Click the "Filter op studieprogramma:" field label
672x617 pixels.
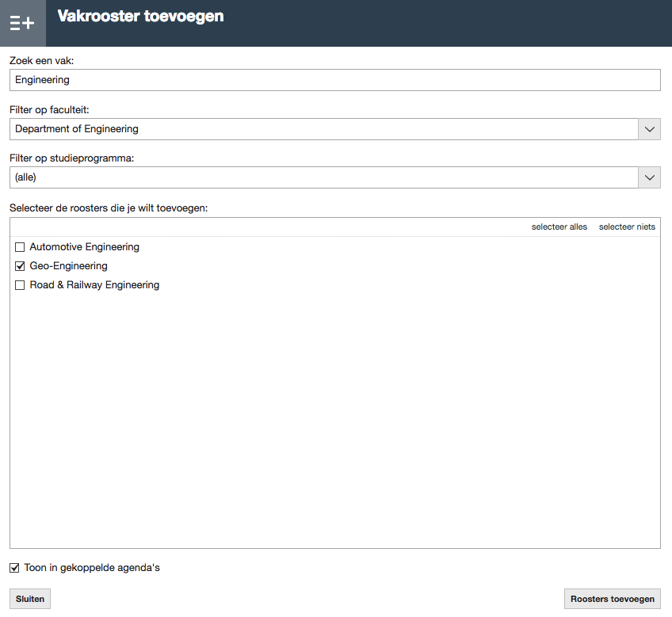(72, 158)
